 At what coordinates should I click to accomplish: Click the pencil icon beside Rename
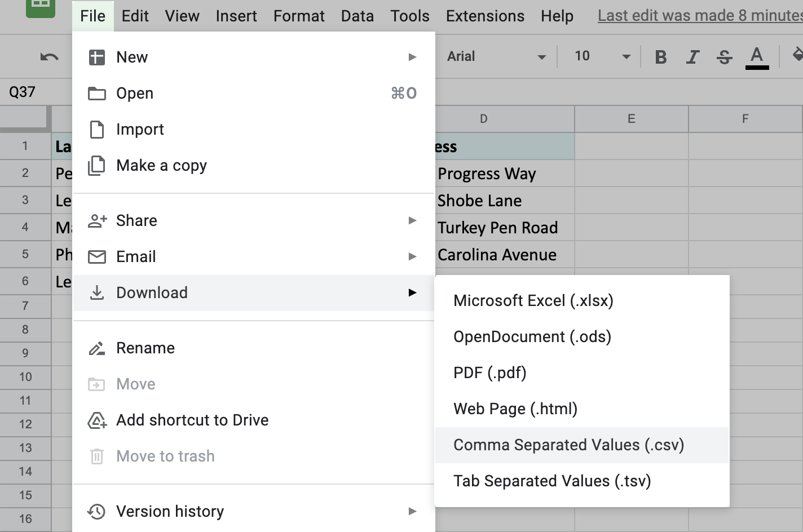(96, 348)
